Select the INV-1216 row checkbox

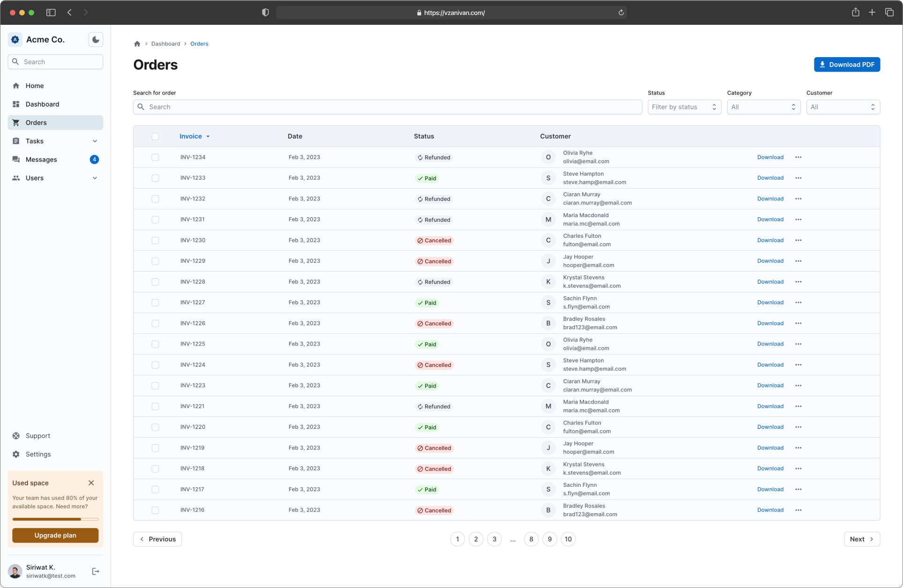click(155, 510)
